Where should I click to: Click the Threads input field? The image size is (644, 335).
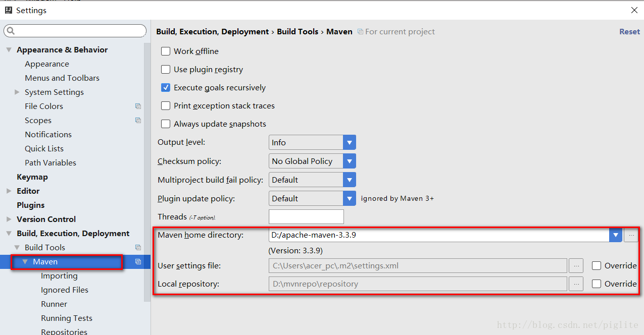click(306, 216)
